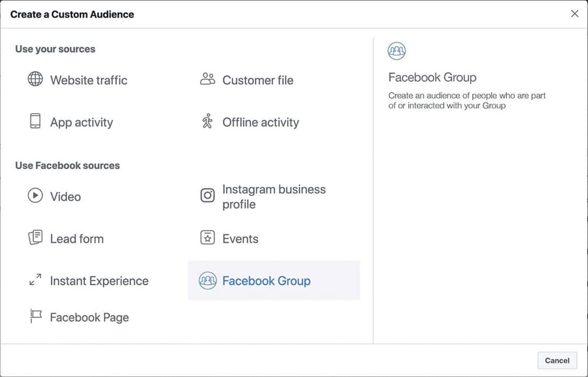Click the flag icon for Facebook Page

click(x=36, y=316)
